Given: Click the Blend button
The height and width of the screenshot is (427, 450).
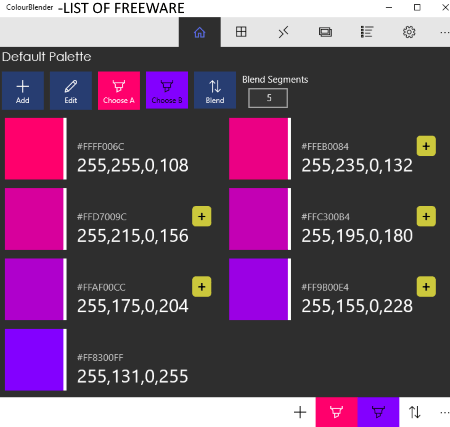Looking at the screenshot, I should 215,90.
